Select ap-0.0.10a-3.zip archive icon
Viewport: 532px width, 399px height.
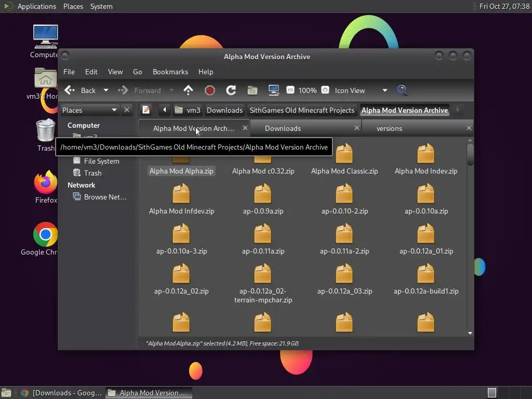pos(181,233)
